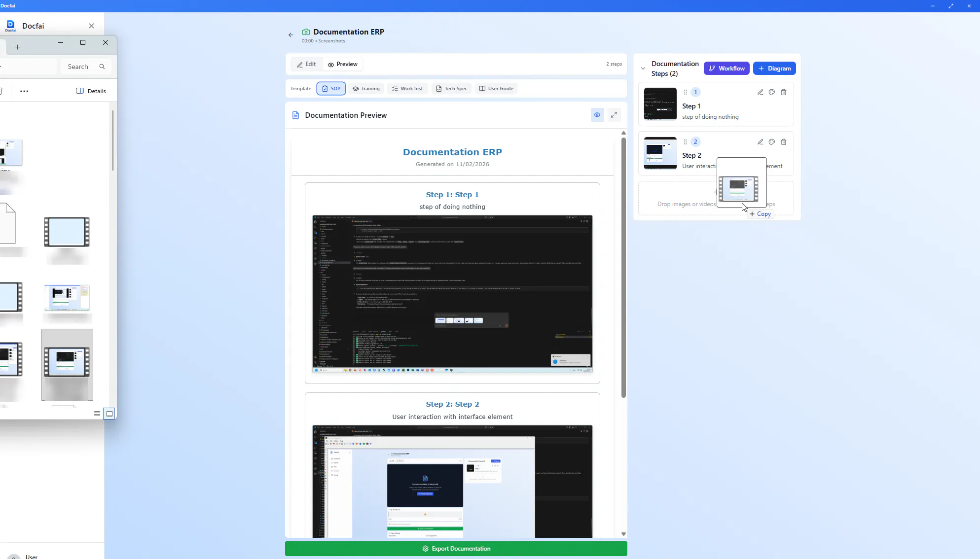Click the "2 steps" counter text
Image resolution: width=980 pixels, height=559 pixels.
[614, 64]
